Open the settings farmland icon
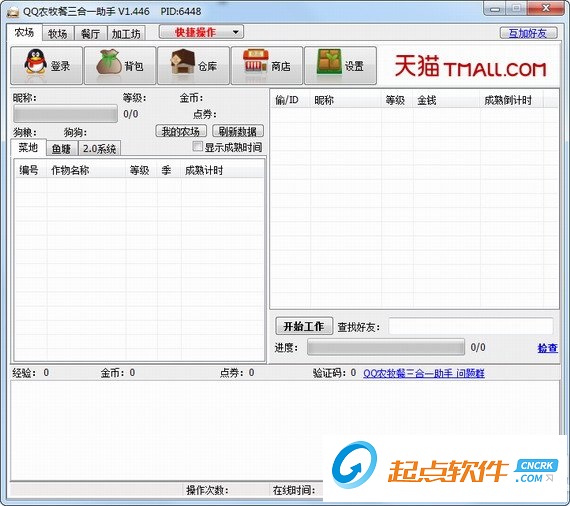The image size is (570, 506). tap(329, 62)
